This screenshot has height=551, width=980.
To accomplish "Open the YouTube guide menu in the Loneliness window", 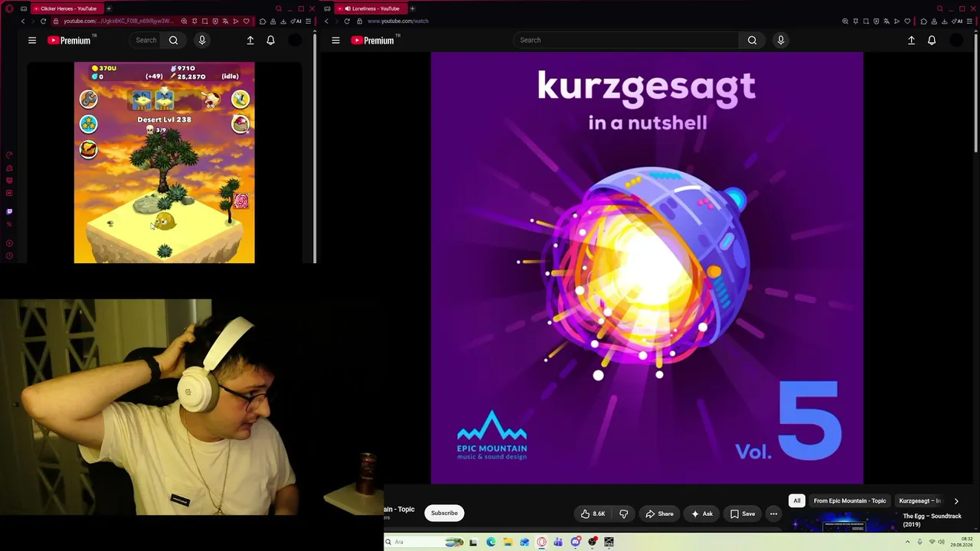I will pos(335,41).
